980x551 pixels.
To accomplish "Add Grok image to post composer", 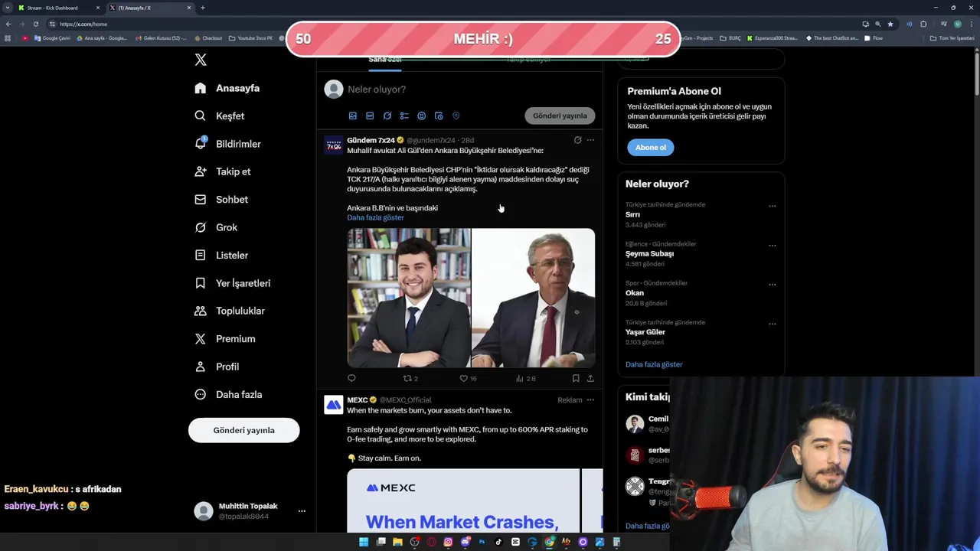I will click(x=387, y=116).
